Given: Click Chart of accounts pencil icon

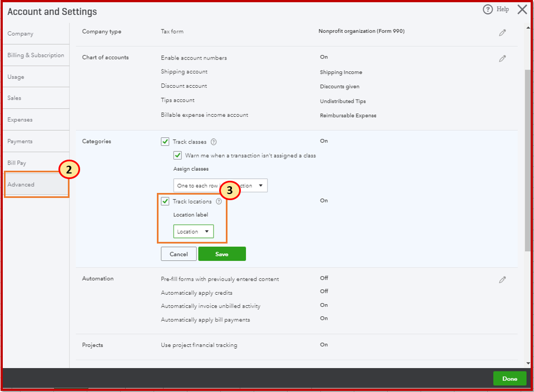Looking at the screenshot, I should point(502,58).
